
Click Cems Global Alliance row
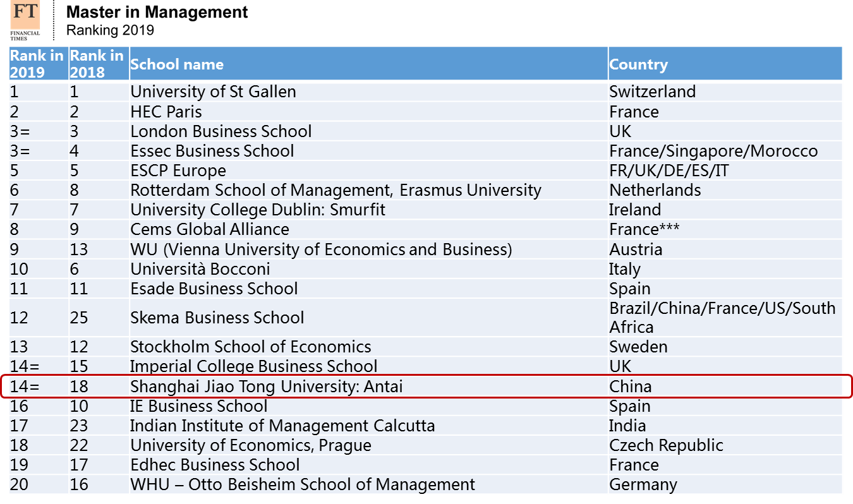[x=425, y=229]
